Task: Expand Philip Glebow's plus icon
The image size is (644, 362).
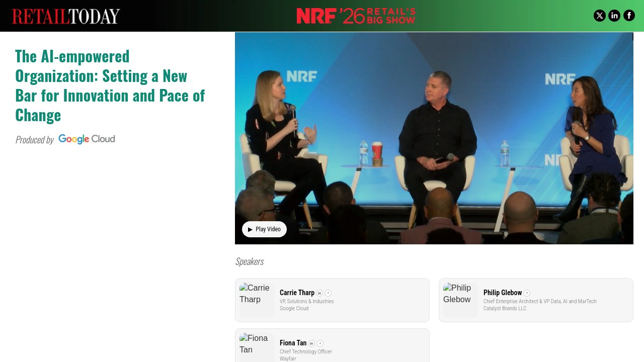Action: coord(527,293)
